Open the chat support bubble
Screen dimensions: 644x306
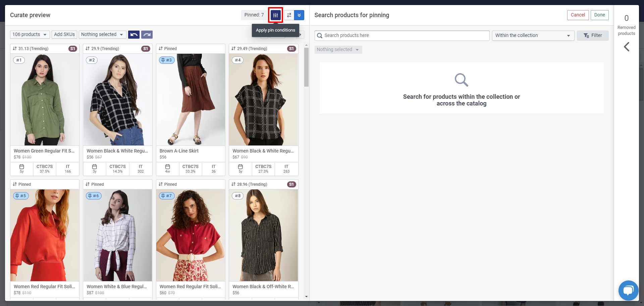(628, 290)
